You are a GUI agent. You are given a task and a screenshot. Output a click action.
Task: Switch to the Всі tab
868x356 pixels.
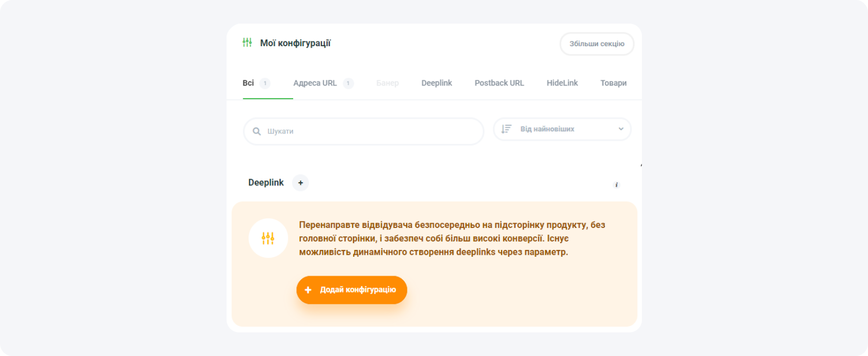(x=248, y=83)
